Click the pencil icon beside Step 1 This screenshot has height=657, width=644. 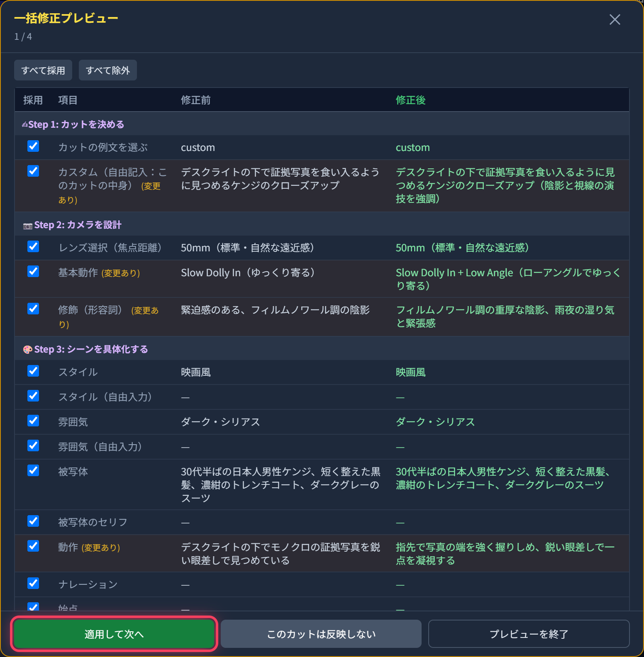click(x=25, y=124)
